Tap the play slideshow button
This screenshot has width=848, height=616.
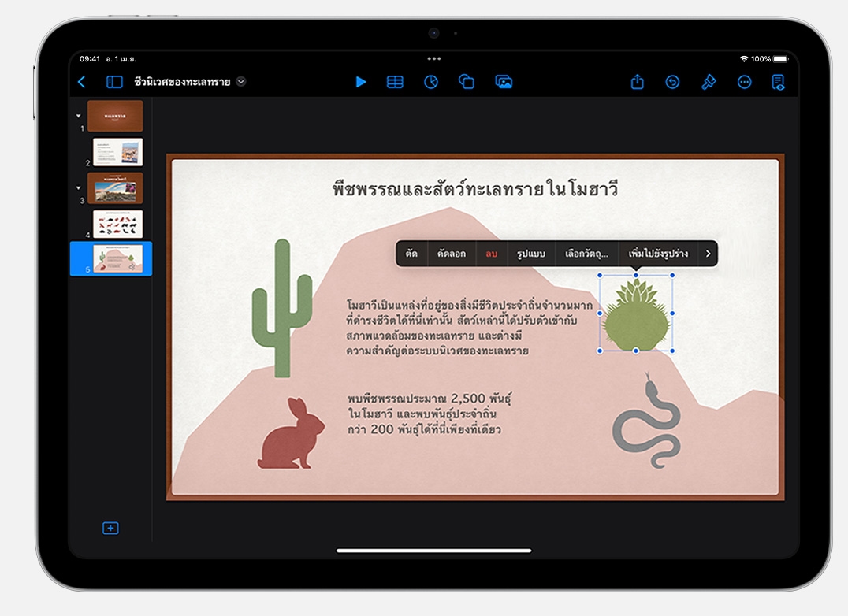[x=360, y=82]
